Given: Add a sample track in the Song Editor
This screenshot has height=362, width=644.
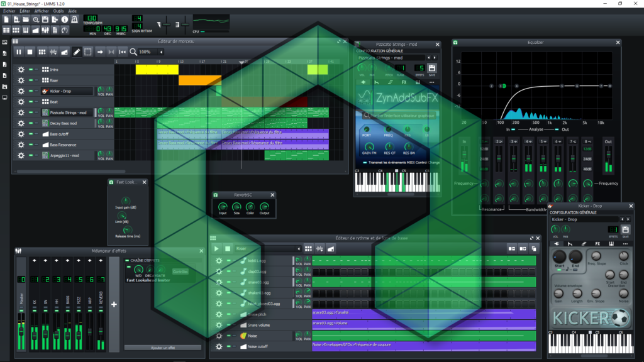Looking at the screenshot, I should 53,52.
